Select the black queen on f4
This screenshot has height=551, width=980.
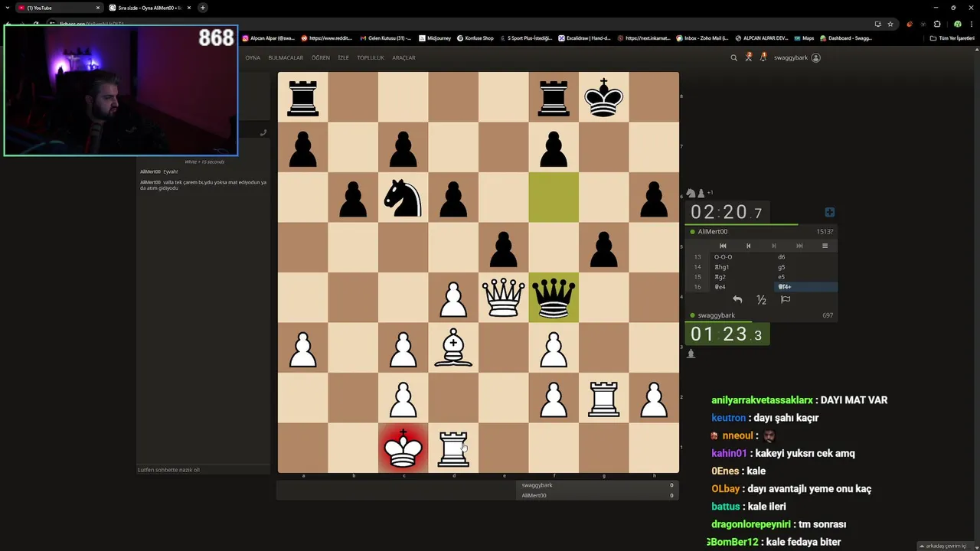pos(554,298)
